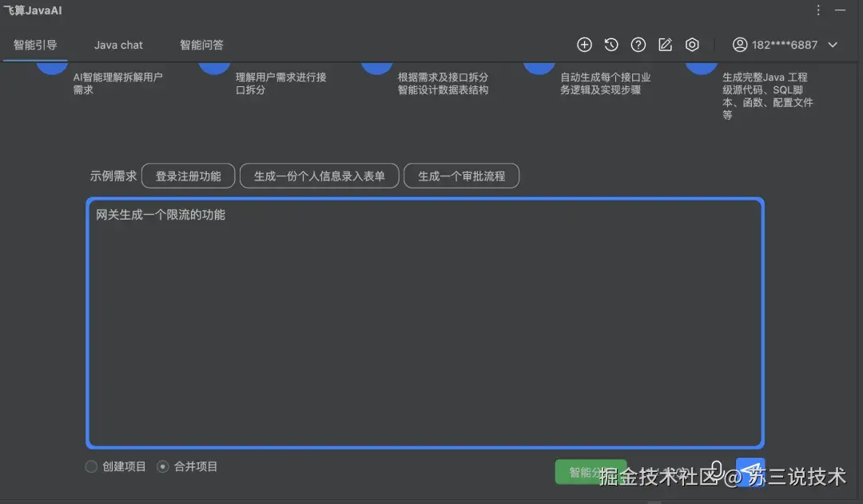Expand the account dropdown next to 182****6887

click(x=832, y=45)
